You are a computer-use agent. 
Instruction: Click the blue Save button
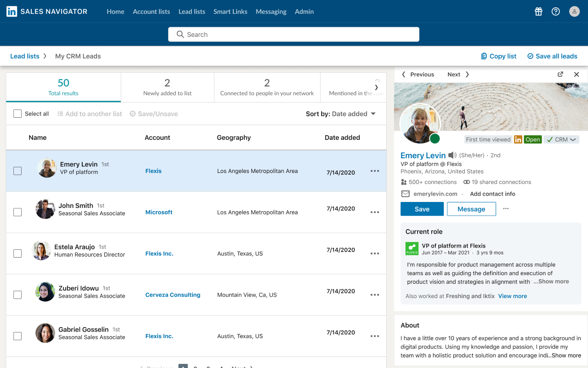(422, 209)
